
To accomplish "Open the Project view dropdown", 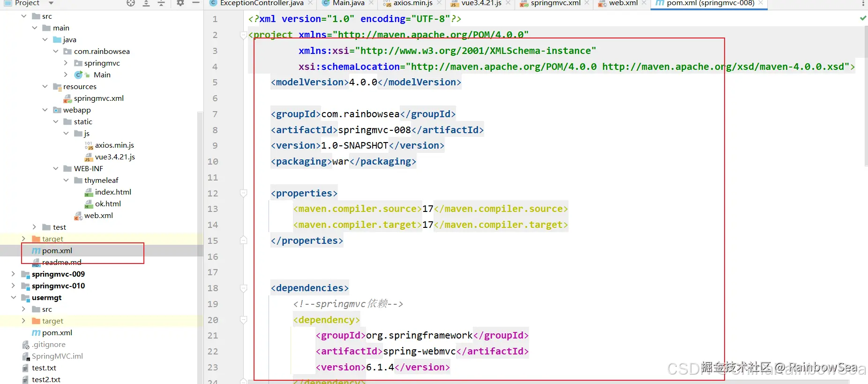I will pos(51,3).
